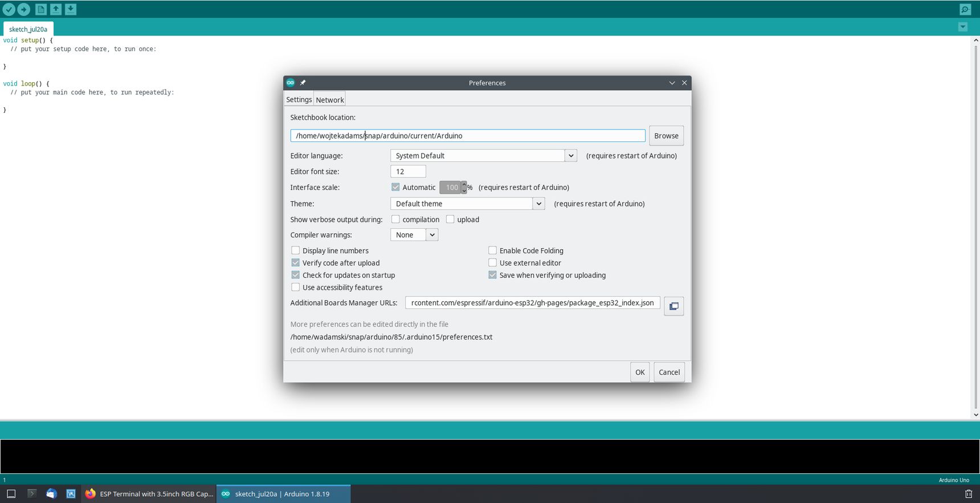
Task: Switch to the Network tab
Action: tap(330, 100)
